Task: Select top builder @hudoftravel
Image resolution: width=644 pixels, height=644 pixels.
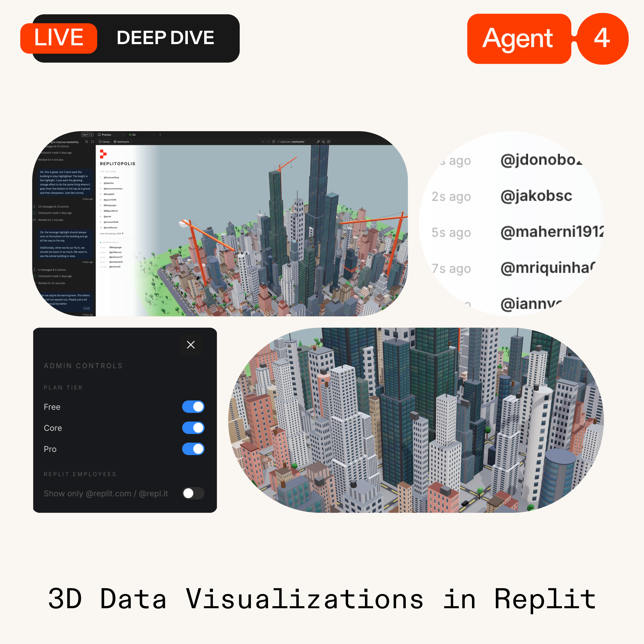Action: coord(110,228)
